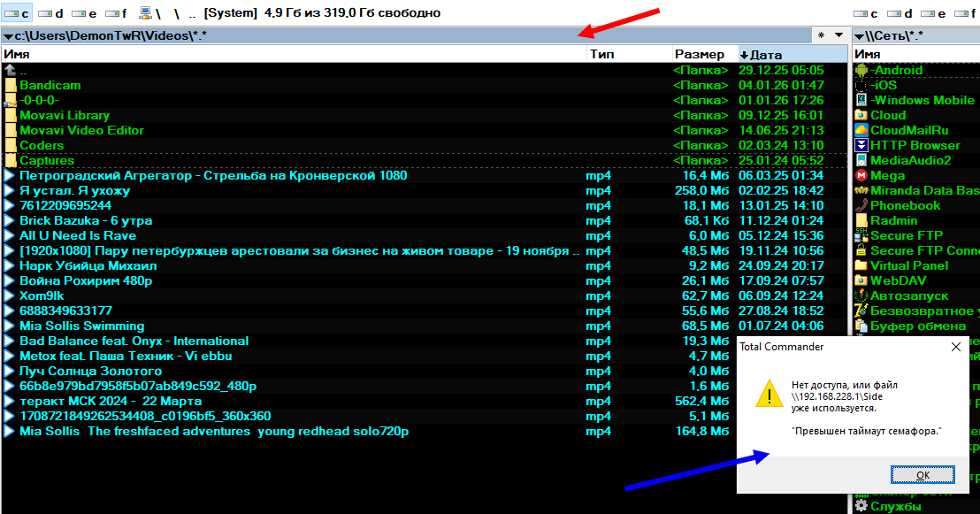Click video icon of Xom9lk file
This screenshot has height=514, width=980.
(10, 295)
